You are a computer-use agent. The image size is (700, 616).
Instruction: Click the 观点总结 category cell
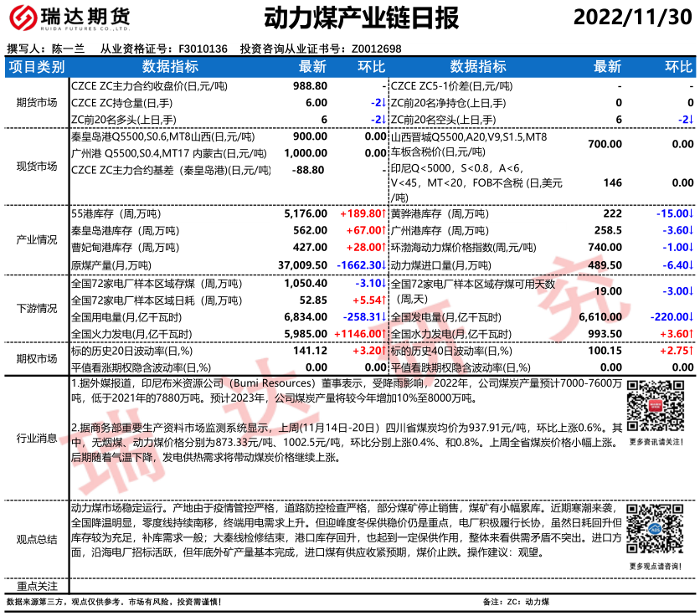[x=37, y=540]
